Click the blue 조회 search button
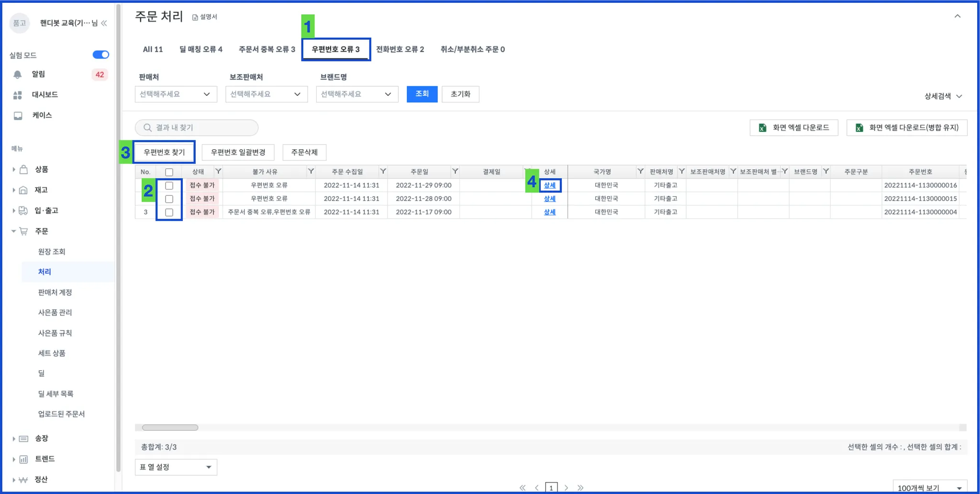Viewport: 980px width, 494px height. coord(422,94)
